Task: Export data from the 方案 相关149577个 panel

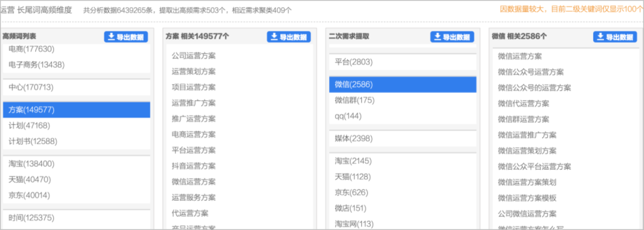Action: (x=289, y=37)
